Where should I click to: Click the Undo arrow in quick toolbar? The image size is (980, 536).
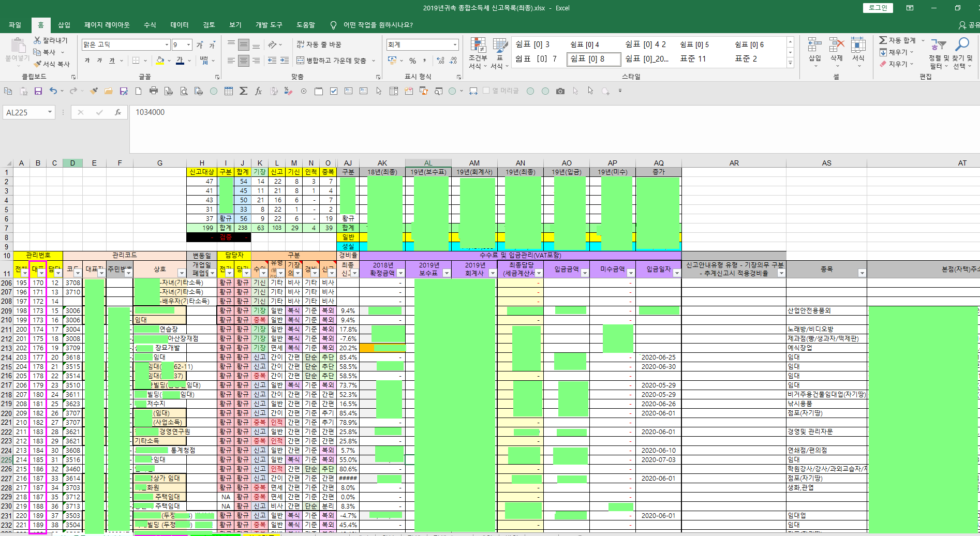click(53, 91)
